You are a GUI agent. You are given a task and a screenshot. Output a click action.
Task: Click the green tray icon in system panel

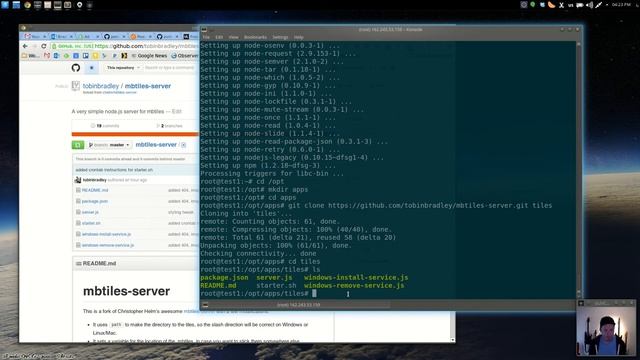pos(533,4)
